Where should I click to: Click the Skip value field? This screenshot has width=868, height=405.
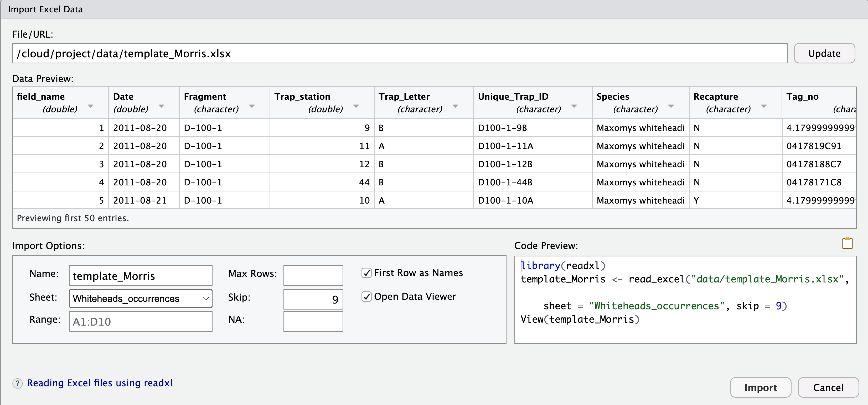313,299
